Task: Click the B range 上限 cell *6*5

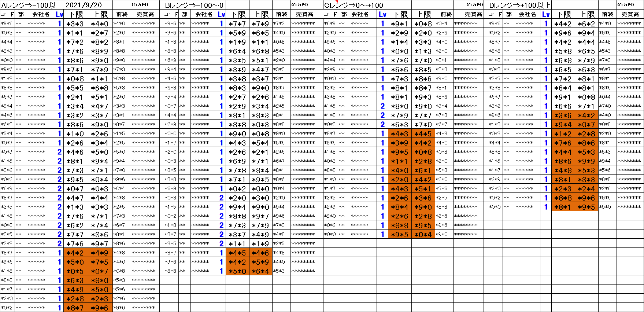Action: [261, 33]
